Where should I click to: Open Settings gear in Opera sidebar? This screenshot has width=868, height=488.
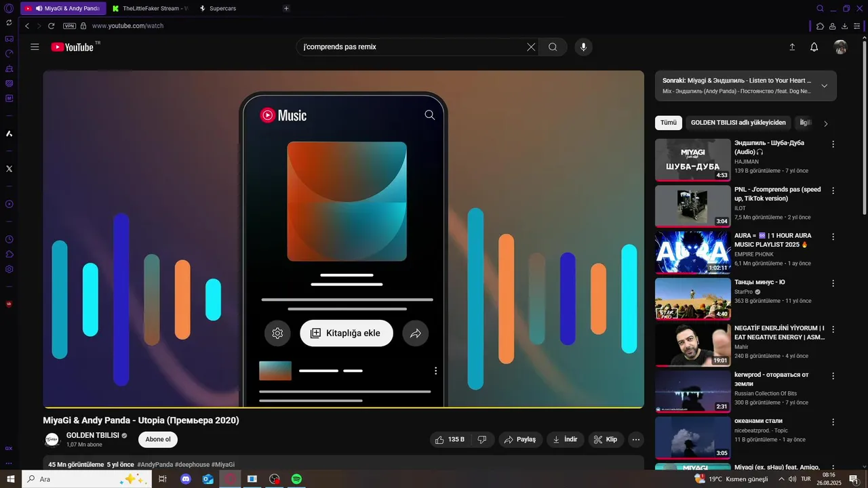(9, 269)
